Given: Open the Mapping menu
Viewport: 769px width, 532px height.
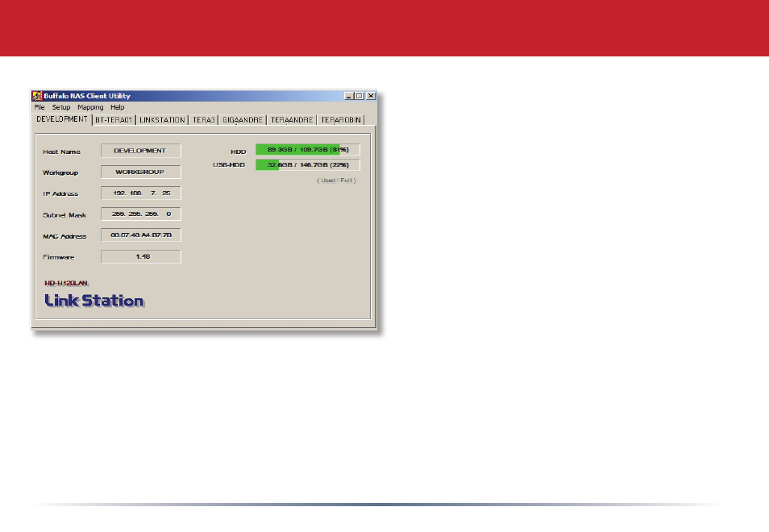Looking at the screenshot, I should tap(90, 107).
